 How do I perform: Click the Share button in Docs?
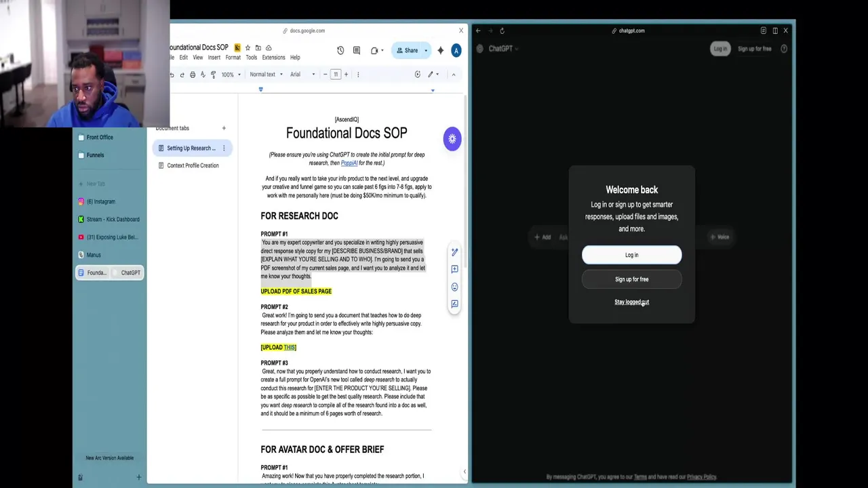click(x=407, y=50)
